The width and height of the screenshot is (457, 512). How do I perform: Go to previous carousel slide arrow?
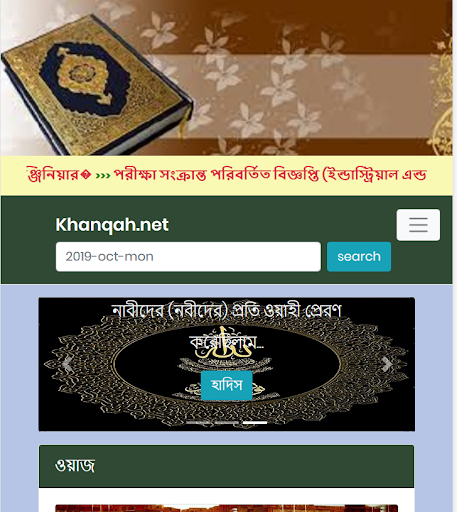click(67, 364)
